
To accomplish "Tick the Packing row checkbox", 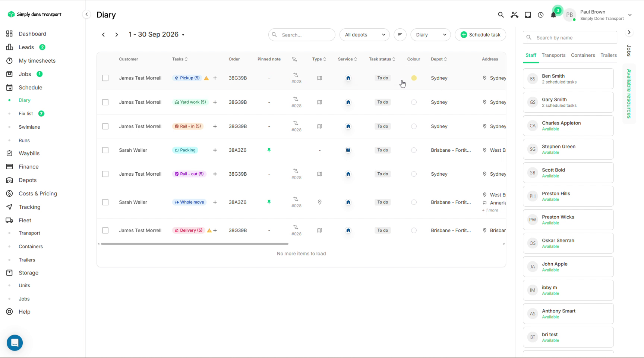I will tap(105, 150).
